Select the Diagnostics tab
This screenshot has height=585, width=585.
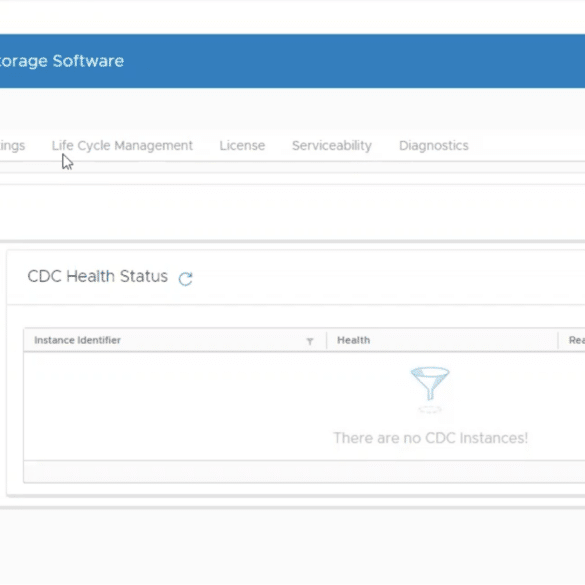[434, 146]
